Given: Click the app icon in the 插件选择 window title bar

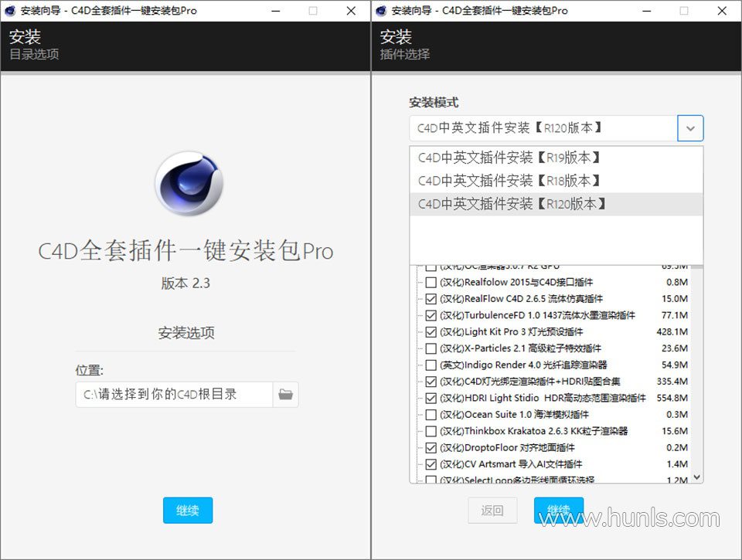Looking at the screenshot, I should 381,10.
